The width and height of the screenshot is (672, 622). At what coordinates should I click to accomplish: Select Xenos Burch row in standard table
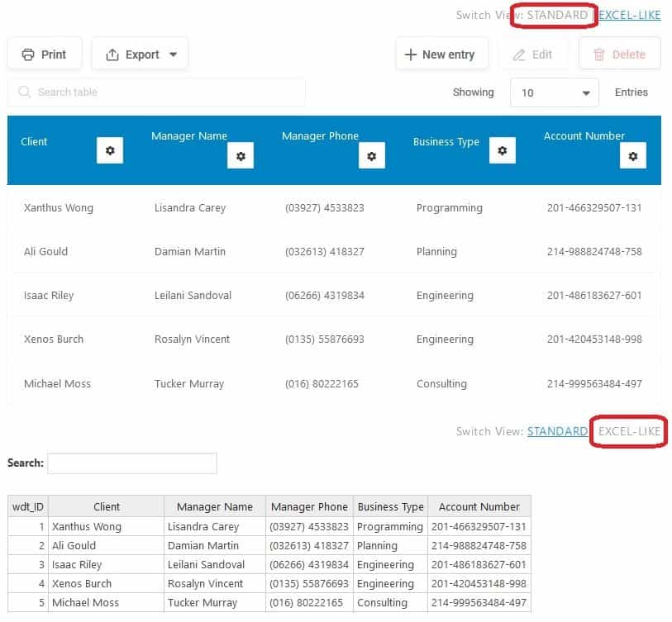tap(334, 339)
